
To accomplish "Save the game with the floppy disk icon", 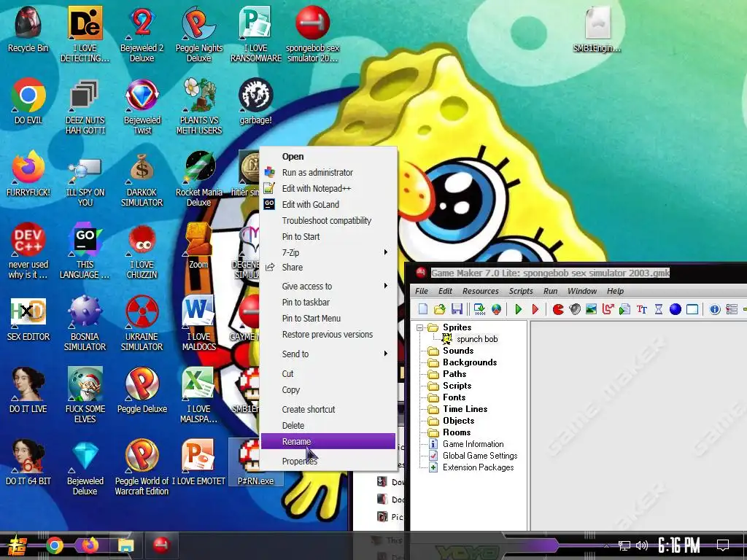I will (x=457, y=309).
